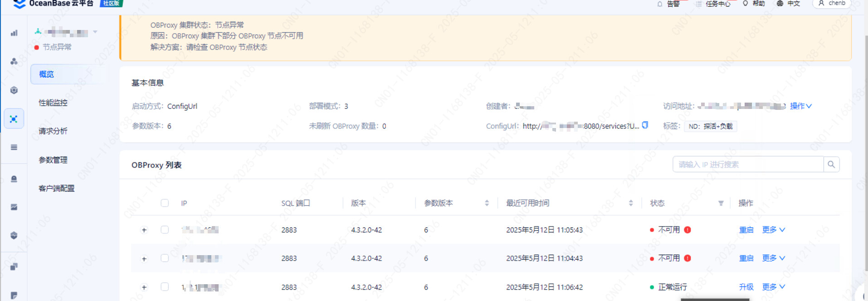Viewport: 868px width, 301px height.
Task: Open 任务中心 task center
Action: coord(713,4)
